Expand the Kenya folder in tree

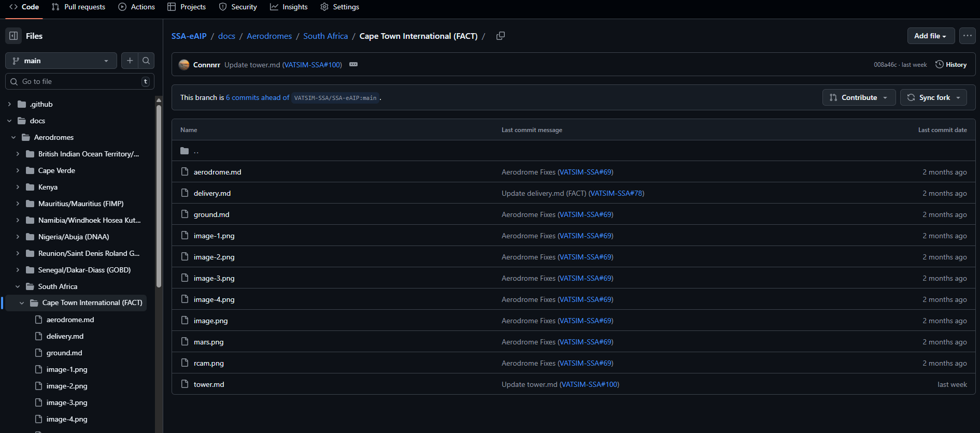(18, 187)
